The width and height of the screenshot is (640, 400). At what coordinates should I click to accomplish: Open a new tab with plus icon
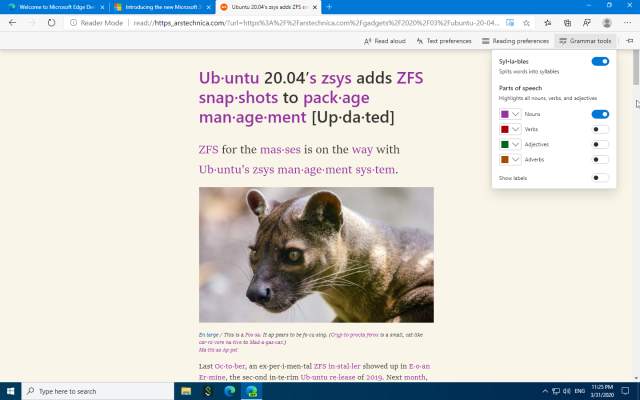tap(329, 7)
